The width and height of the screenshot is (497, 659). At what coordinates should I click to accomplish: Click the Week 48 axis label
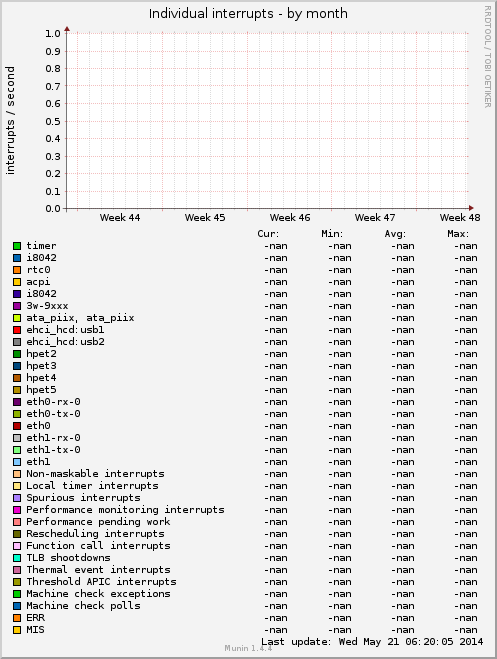point(460,218)
